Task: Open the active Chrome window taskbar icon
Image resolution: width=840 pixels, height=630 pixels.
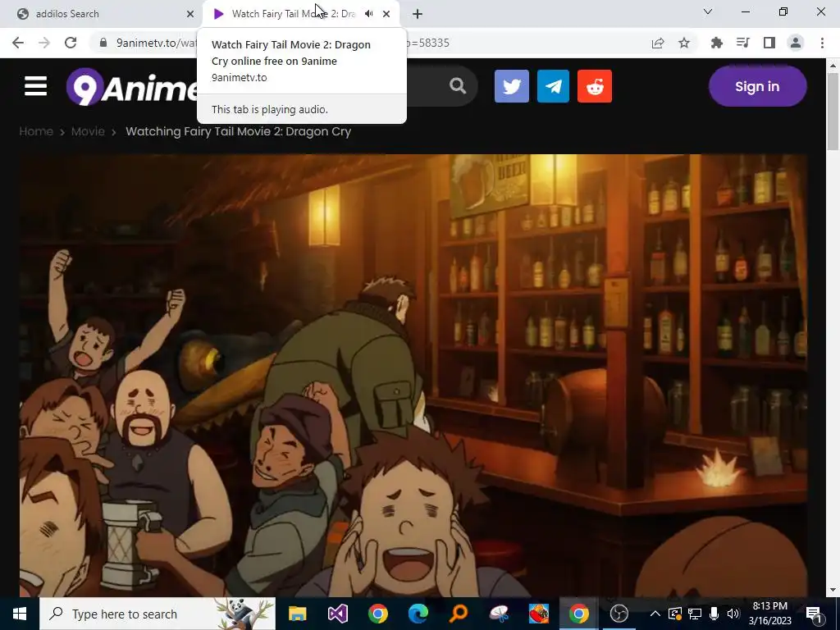Action: click(578, 614)
